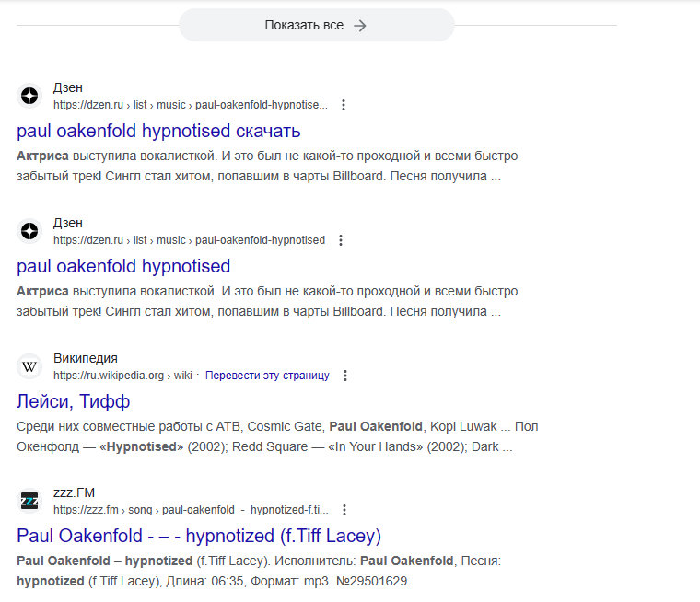This screenshot has height=602, width=700.
Task: Click "Дзен" site name of second Dzen result
Action: coord(68,223)
